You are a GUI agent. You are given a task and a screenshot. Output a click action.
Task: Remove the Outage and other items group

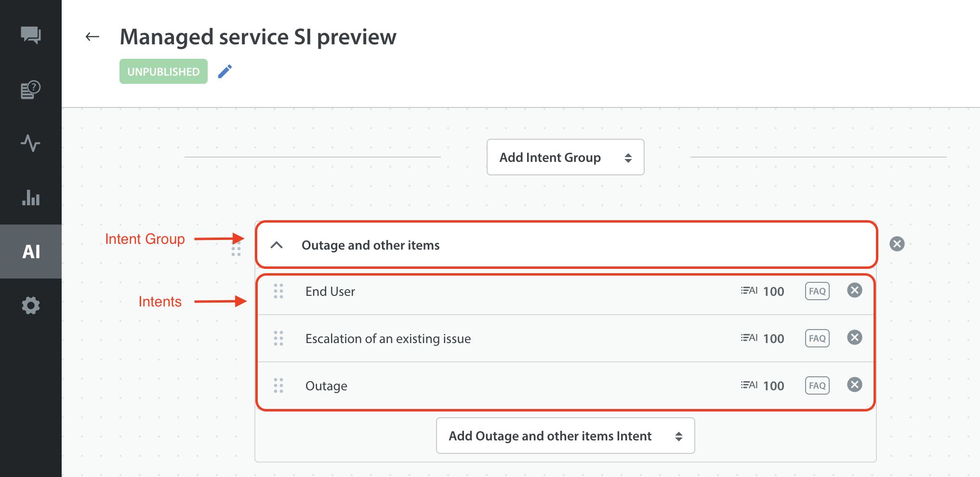point(897,244)
